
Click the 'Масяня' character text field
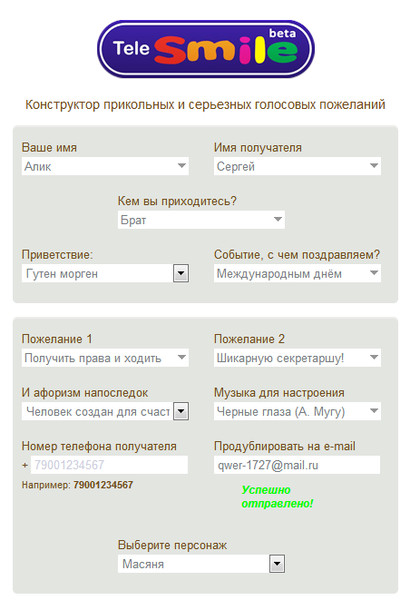pos(194,564)
